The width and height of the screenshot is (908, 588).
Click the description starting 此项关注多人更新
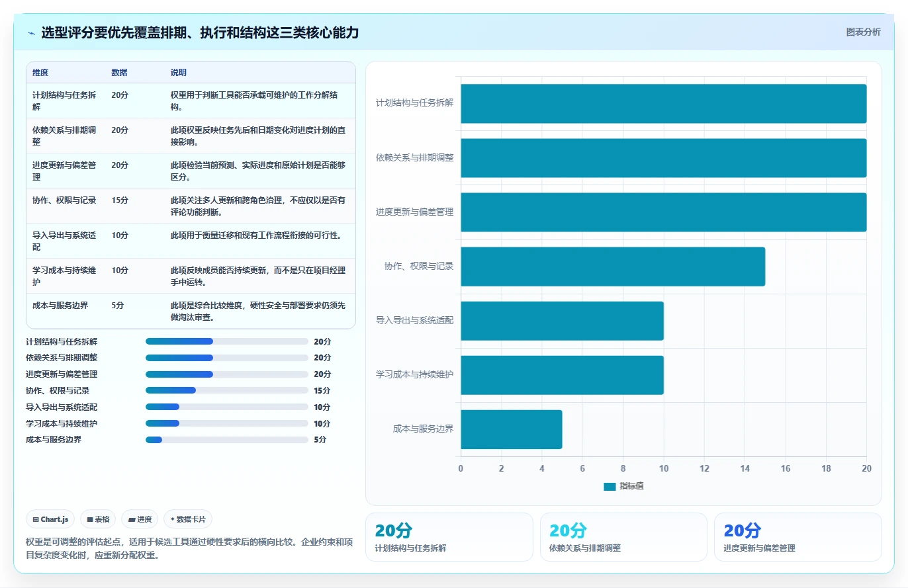click(x=258, y=206)
